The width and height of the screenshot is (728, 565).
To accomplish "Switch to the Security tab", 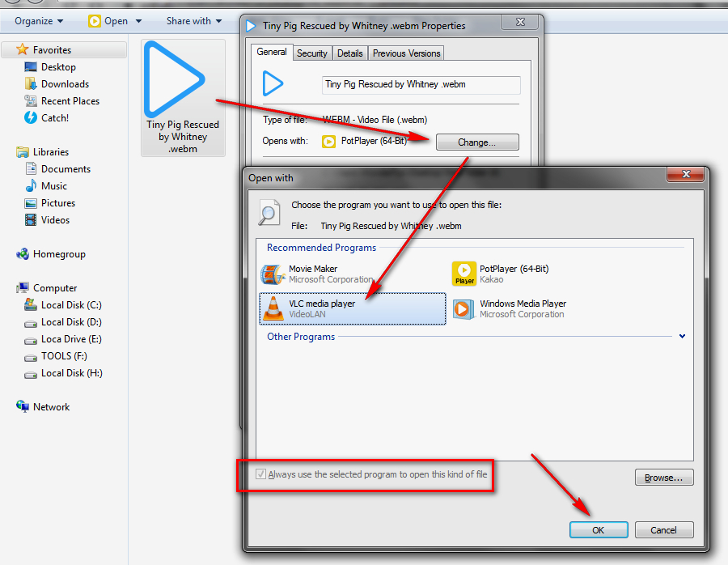I will pos(312,53).
